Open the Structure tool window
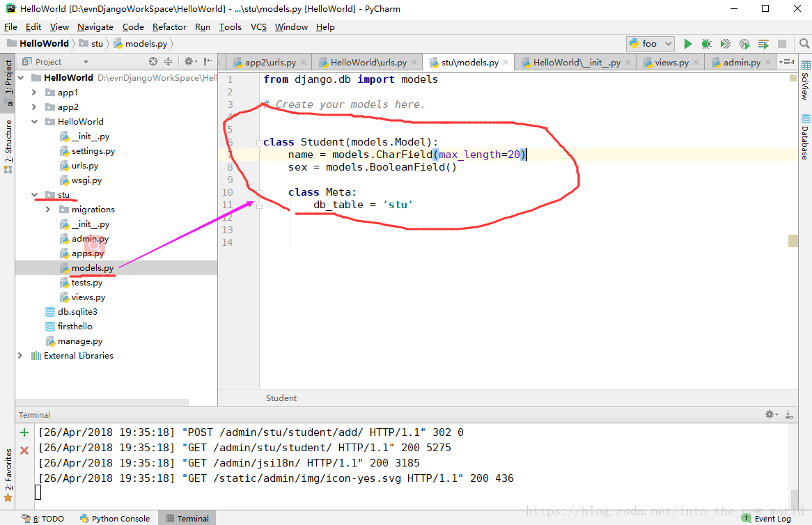This screenshot has width=812, height=525. [8, 146]
